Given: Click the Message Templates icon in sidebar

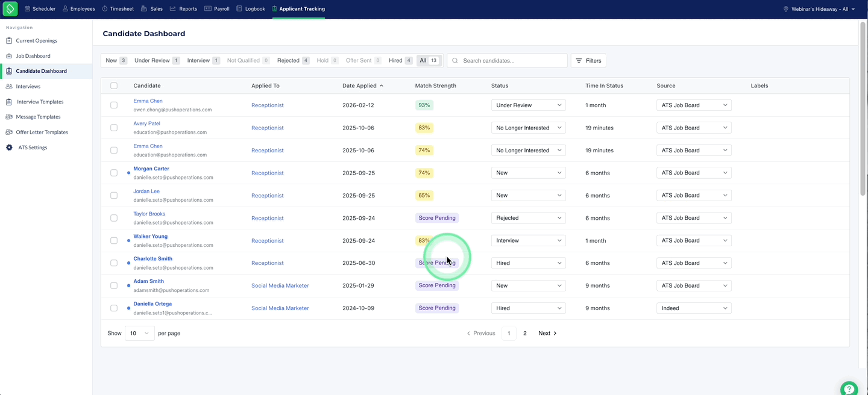Looking at the screenshot, I should (x=9, y=117).
